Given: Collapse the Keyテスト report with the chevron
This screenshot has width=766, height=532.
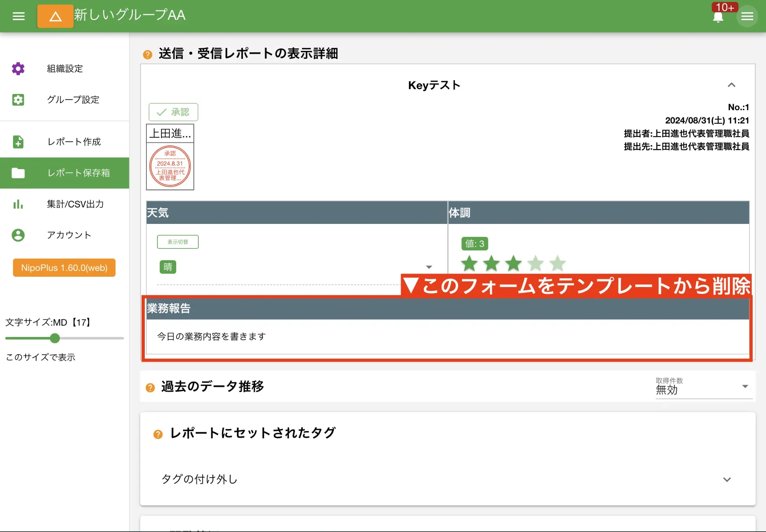Looking at the screenshot, I should click(732, 85).
